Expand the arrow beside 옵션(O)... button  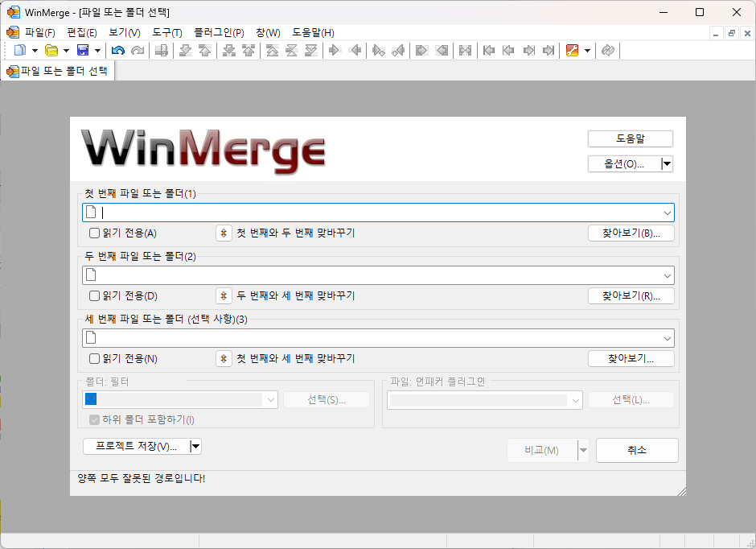click(667, 164)
